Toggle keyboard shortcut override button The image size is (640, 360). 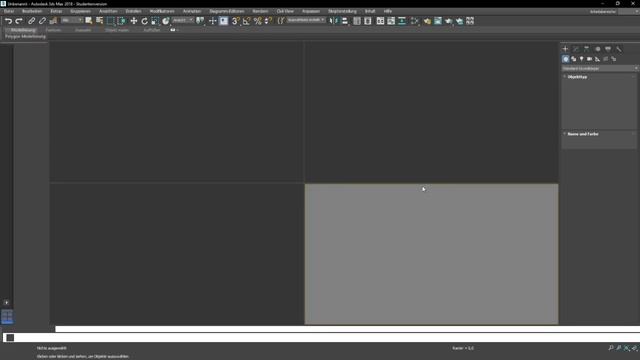pos(223,21)
